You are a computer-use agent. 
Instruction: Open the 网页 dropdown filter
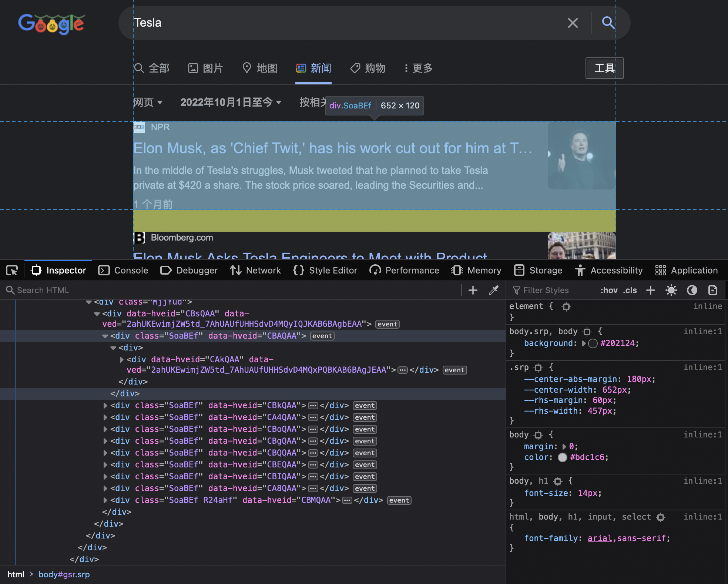(x=148, y=102)
